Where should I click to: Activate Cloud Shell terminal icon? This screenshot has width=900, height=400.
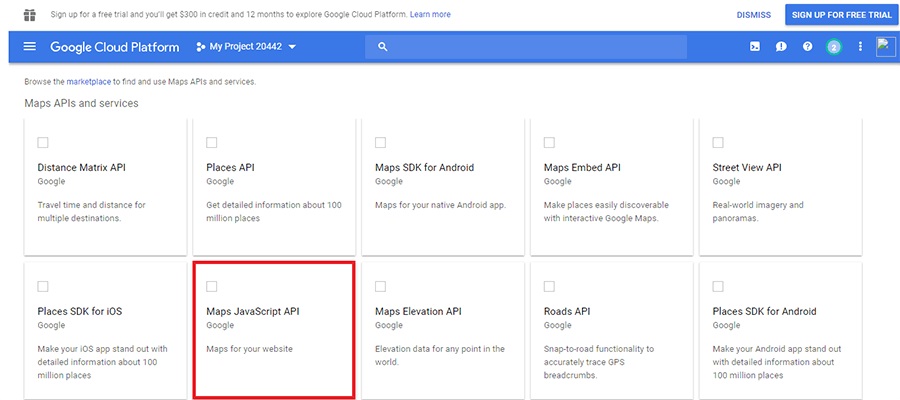755,47
